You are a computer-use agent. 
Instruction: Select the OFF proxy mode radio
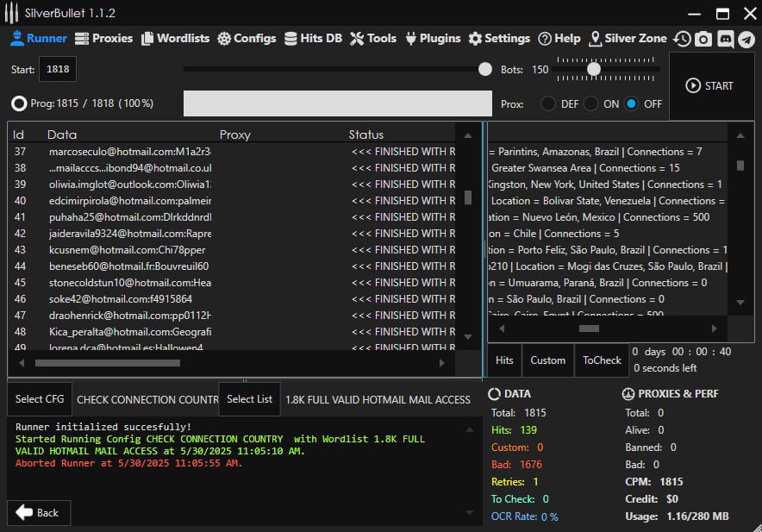(x=631, y=103)
